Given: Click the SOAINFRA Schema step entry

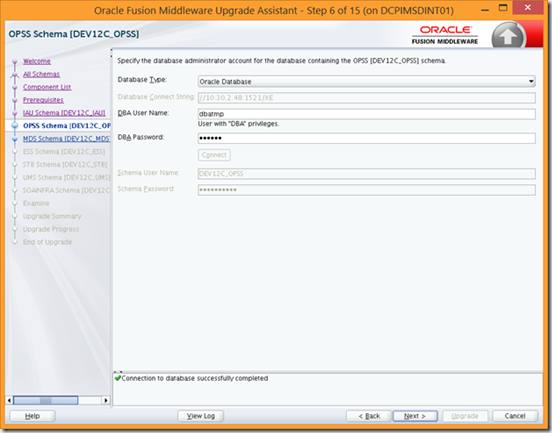Looking at the screenshot, I should point(66,190).
